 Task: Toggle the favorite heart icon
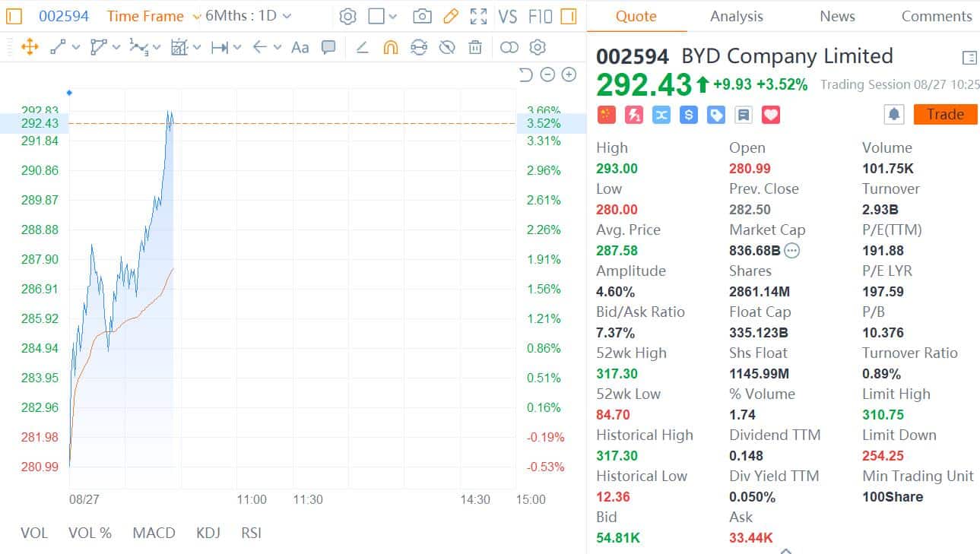pyautogui.click(x=771, y=115)
